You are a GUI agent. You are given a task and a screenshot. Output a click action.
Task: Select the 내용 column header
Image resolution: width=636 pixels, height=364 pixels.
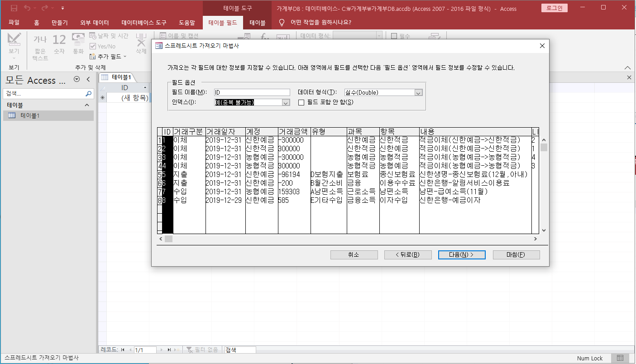pyautogui.click(x=475, y=132)
